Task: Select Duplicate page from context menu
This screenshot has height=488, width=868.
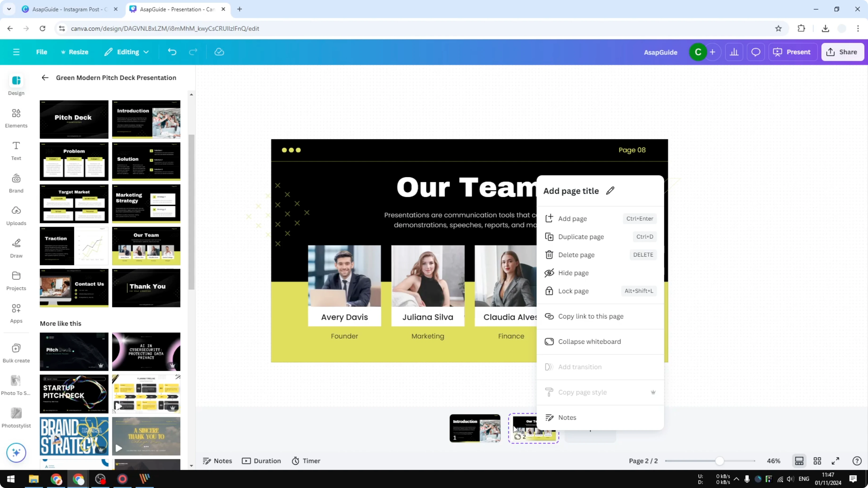Action: coord(581,236)
